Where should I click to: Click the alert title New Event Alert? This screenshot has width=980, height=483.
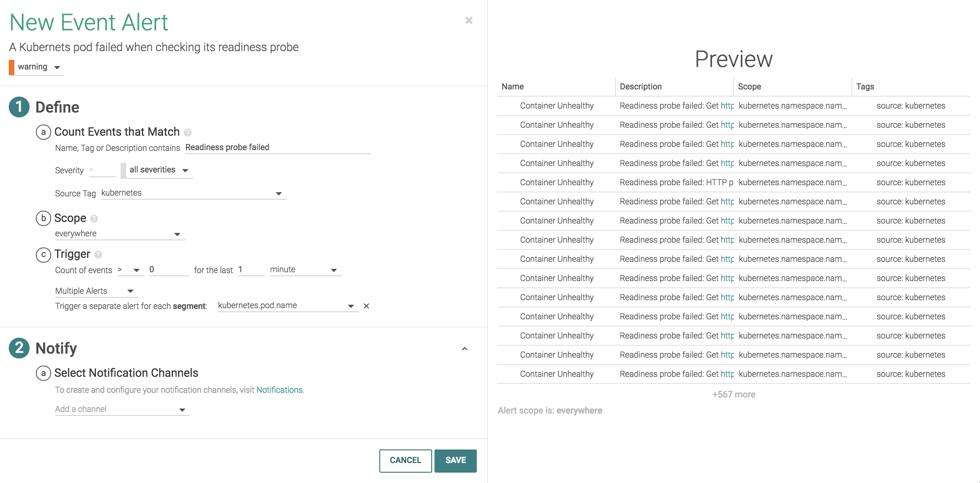pos(89,22)
